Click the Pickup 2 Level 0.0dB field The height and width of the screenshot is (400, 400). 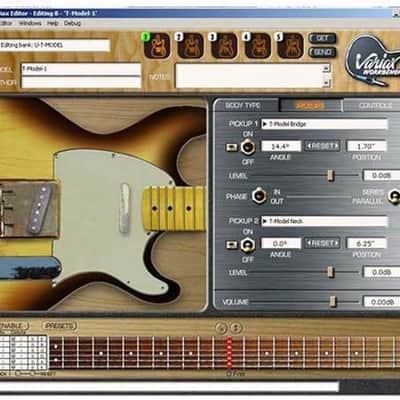pos(381,272)
